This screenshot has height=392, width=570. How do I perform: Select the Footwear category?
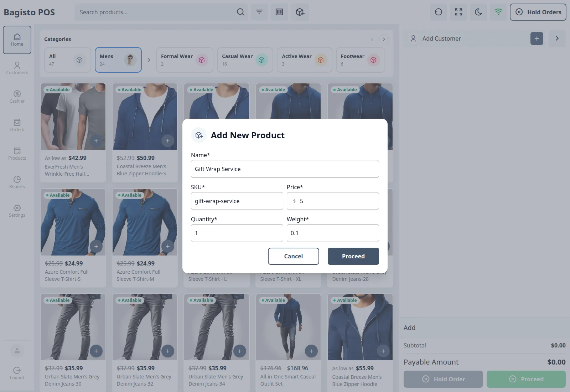361,60
